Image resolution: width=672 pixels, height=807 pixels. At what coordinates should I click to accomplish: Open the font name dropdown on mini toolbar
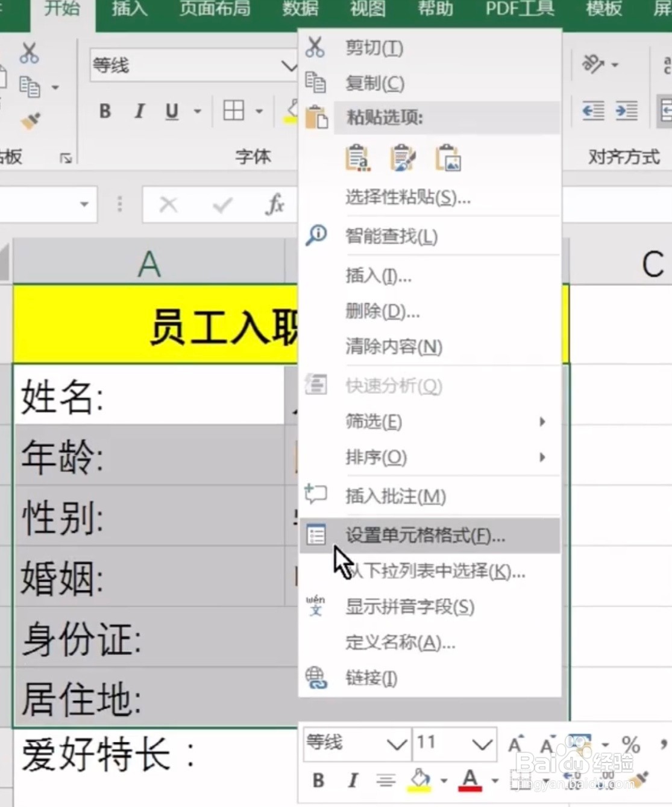click(395, 744)
